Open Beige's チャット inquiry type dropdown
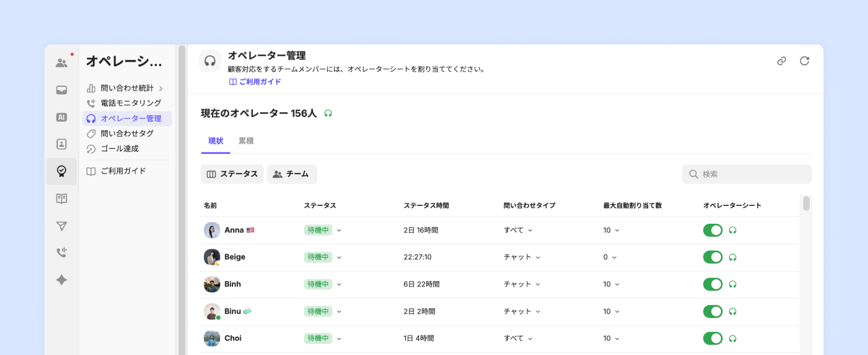868x355 pixels. [x=522, y=257]
